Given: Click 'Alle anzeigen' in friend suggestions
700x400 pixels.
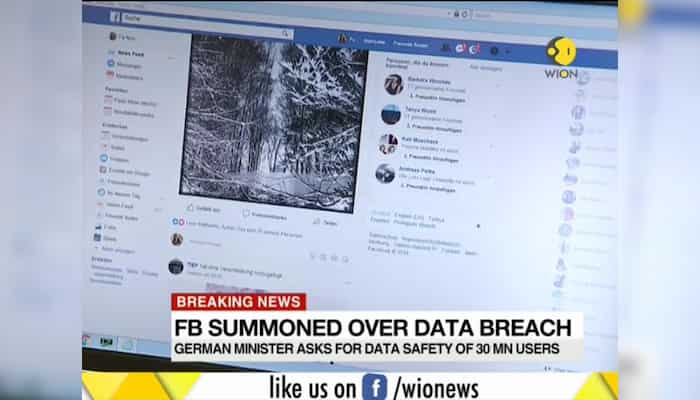Looking at the screenshot, I should click(486, 68).
